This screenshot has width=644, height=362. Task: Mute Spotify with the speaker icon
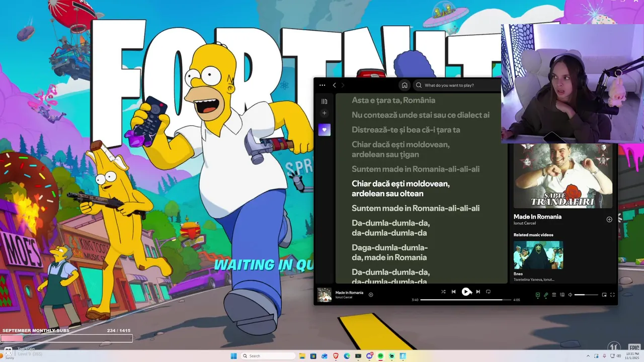pyautogui.click(x=570, y=295)
